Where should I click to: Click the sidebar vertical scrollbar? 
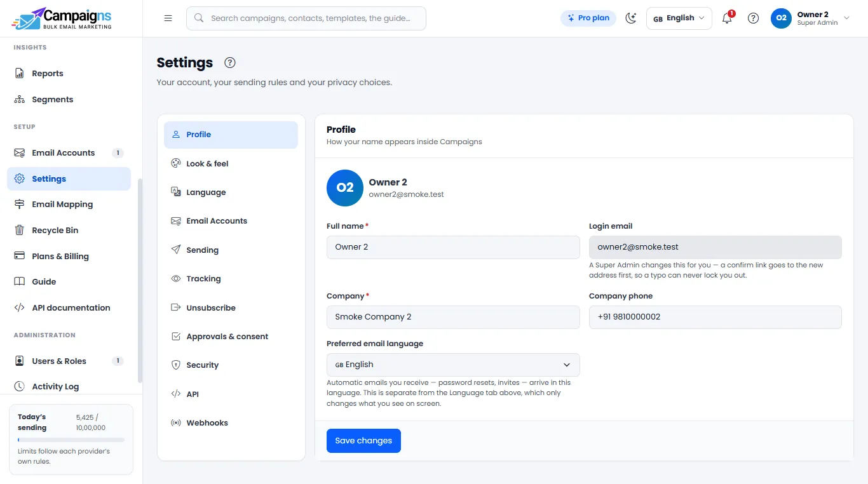point(140,281)
